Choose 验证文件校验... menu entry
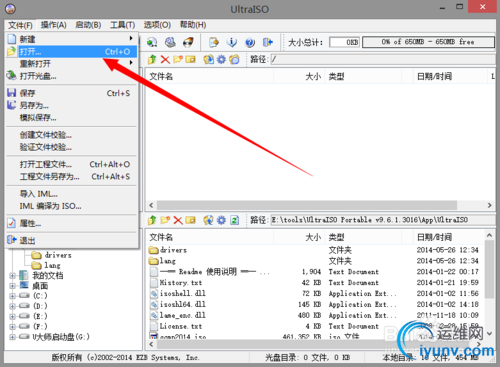 click(x=71, y=147)
